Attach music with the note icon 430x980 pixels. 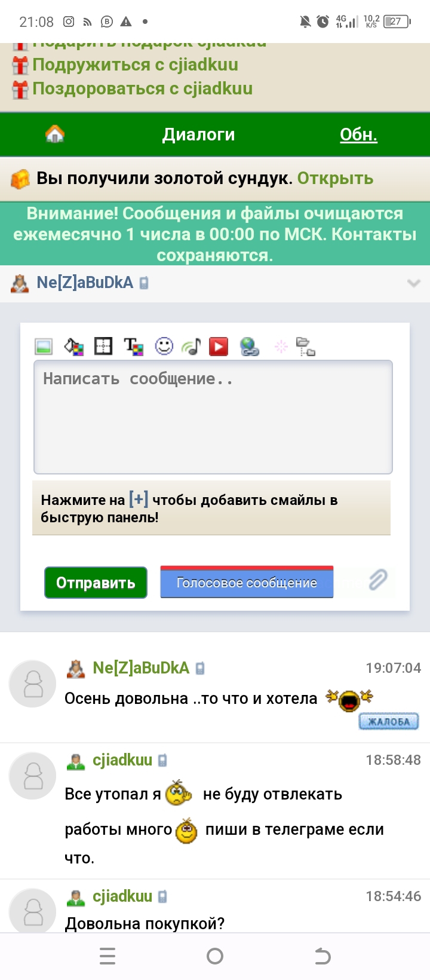pyautogui.click(x=191, y=347)
